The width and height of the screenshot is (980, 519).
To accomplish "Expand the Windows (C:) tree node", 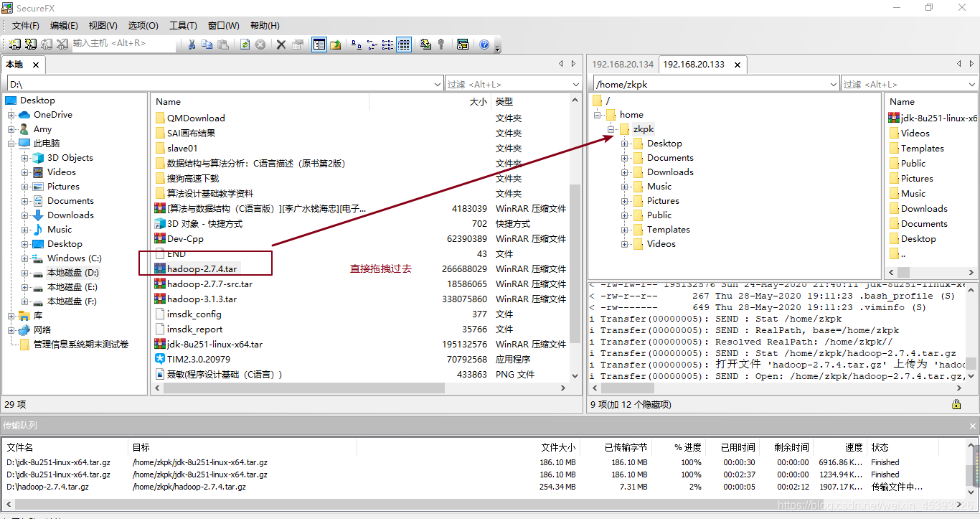I will coord(25,258).
